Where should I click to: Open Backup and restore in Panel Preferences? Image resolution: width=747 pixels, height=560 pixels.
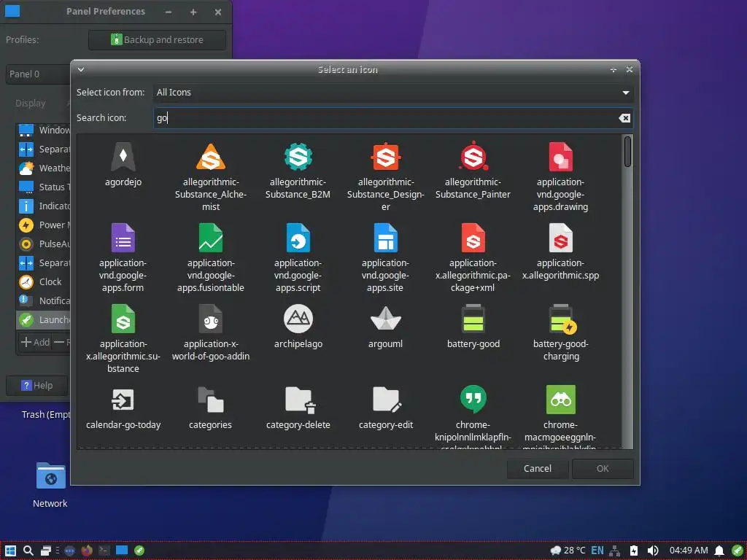point(158,40)
